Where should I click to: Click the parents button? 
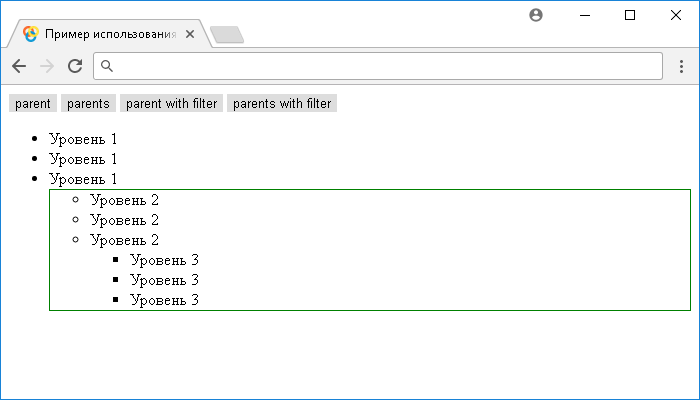pyautogui.click(x=88, y=103)
